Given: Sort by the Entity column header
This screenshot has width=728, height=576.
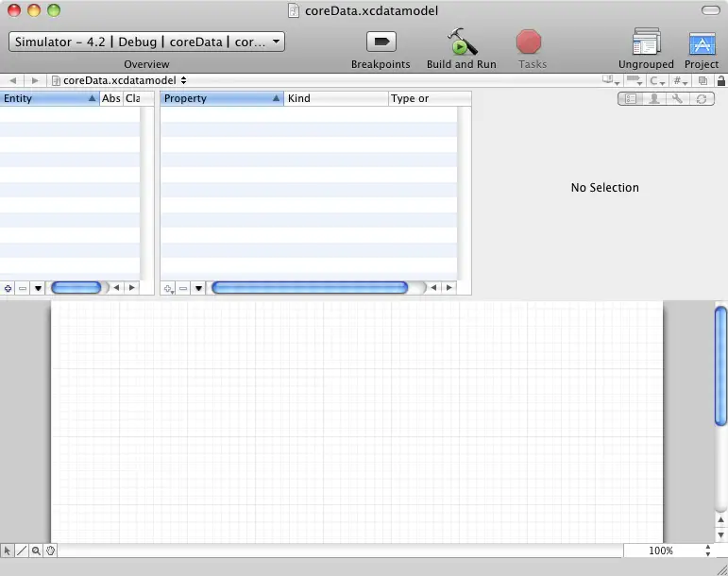Looking at the screenshot, I should 49,98.
